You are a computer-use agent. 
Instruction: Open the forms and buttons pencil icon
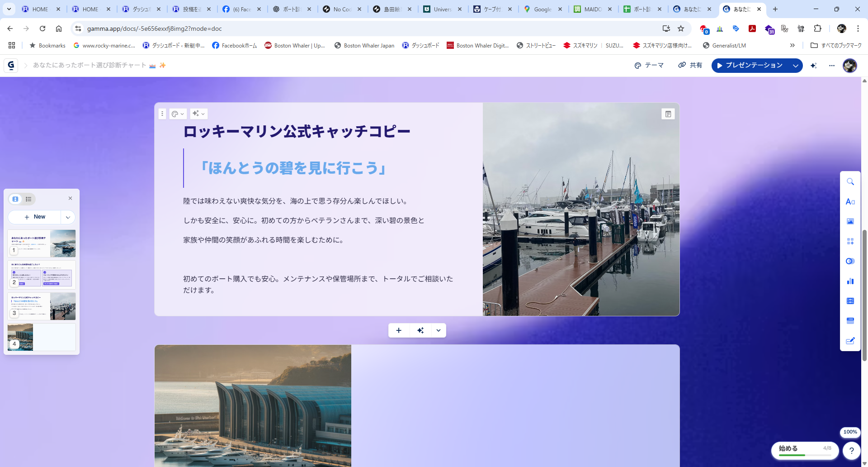[850, 341]
